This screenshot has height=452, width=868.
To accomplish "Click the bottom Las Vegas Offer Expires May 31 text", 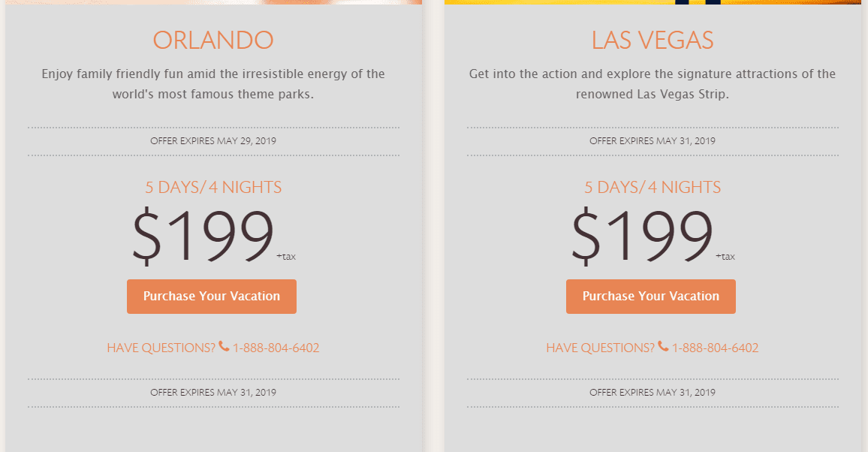I will (x=652, y=393).
